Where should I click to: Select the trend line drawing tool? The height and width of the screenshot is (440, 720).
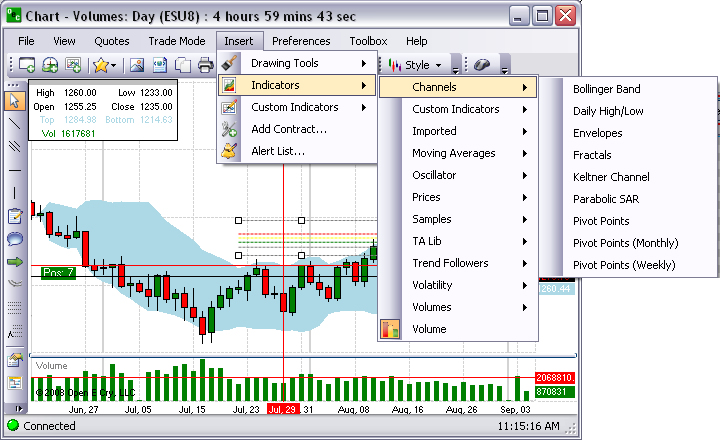coord(15,123)
